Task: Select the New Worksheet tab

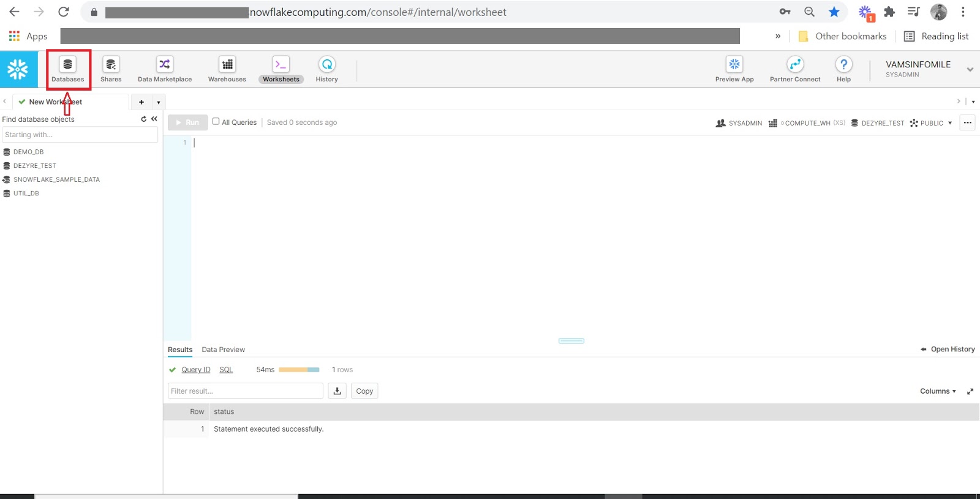Action: (55, 102)
